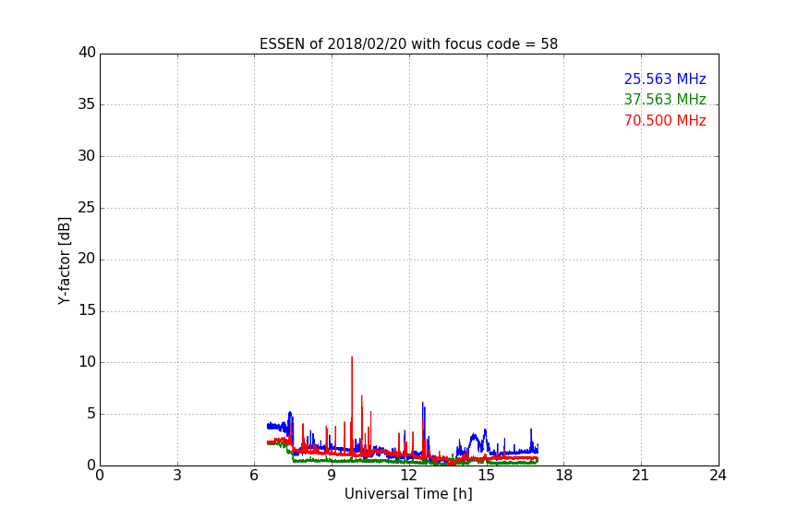Screen dimensions: 798x532
Task: Click the y-axis tick label 5
Action: [x=91, y=414]
